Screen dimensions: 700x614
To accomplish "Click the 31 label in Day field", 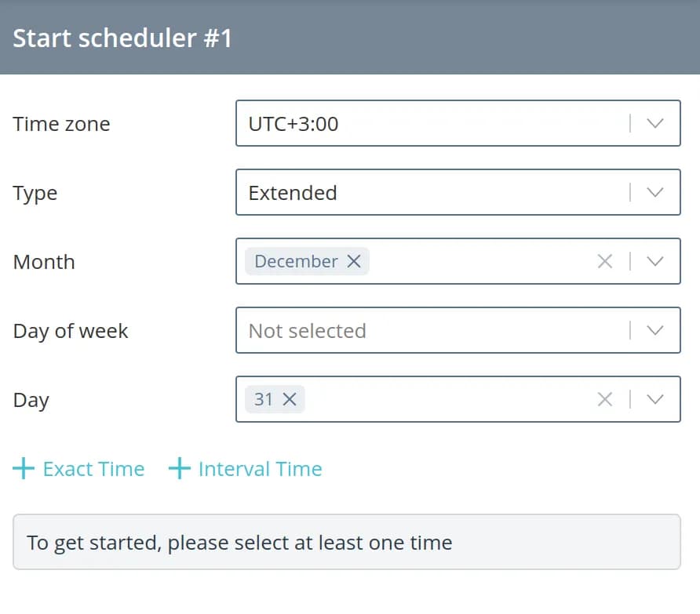I will [264, 399].
